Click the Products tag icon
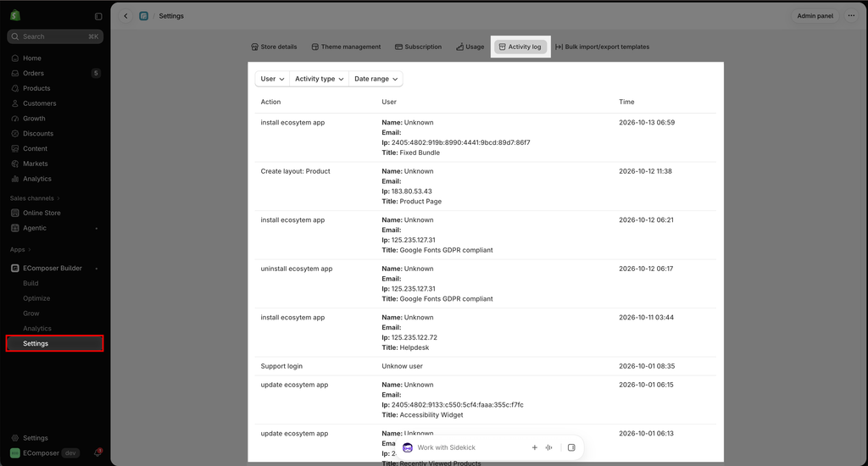 (15, 88)
